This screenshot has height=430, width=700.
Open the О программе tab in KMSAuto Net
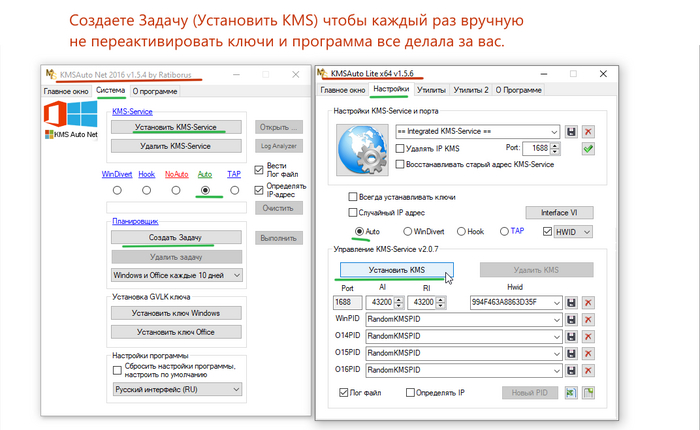coord(154,91)
